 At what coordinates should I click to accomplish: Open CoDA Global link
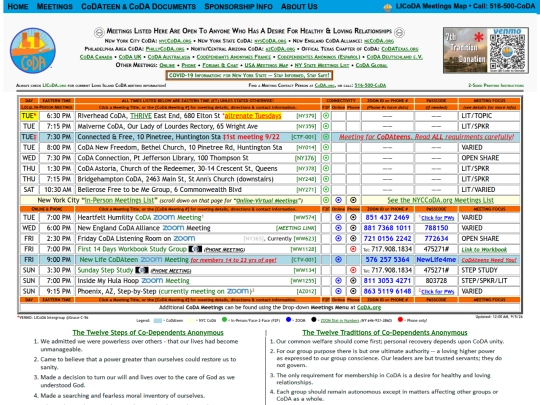pyautogui.click(x=371, y=65)
